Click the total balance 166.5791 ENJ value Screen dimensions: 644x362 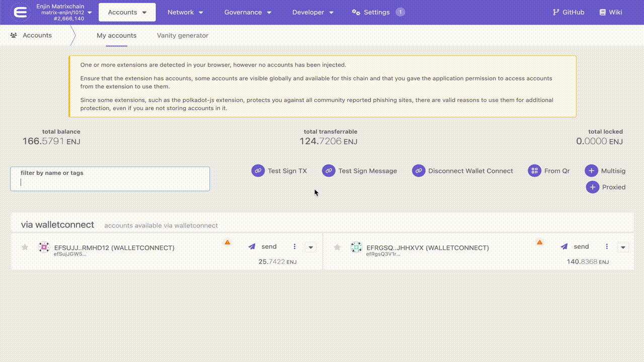pyautogui.click(x=51, y=141)
